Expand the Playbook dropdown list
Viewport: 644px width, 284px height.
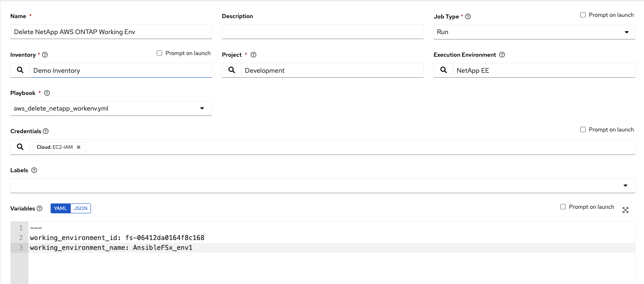pos(111,109)
